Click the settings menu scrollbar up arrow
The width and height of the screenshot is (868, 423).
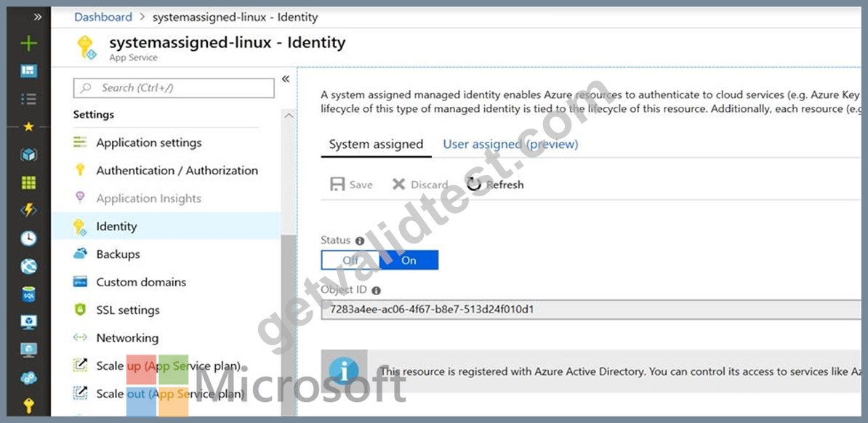pos(289,116)
